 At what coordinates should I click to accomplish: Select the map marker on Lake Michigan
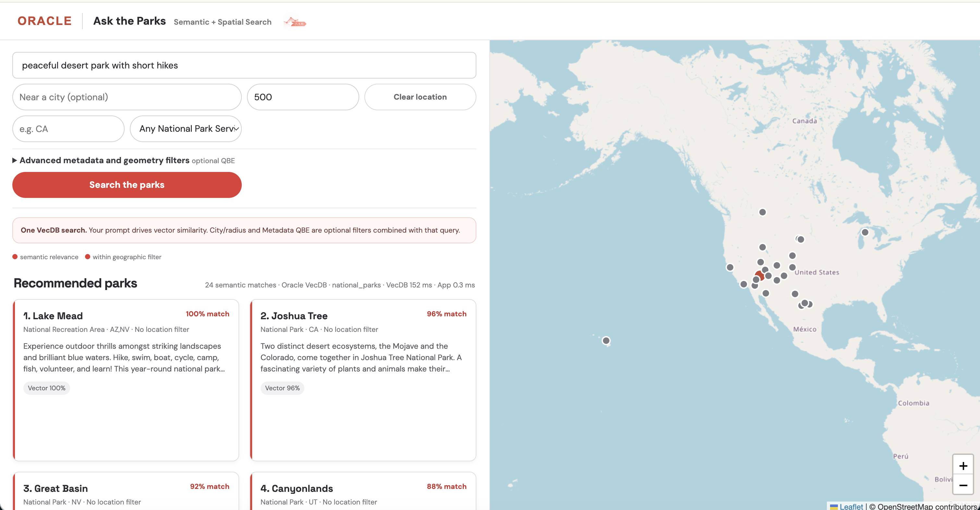[x=865, y=232]
